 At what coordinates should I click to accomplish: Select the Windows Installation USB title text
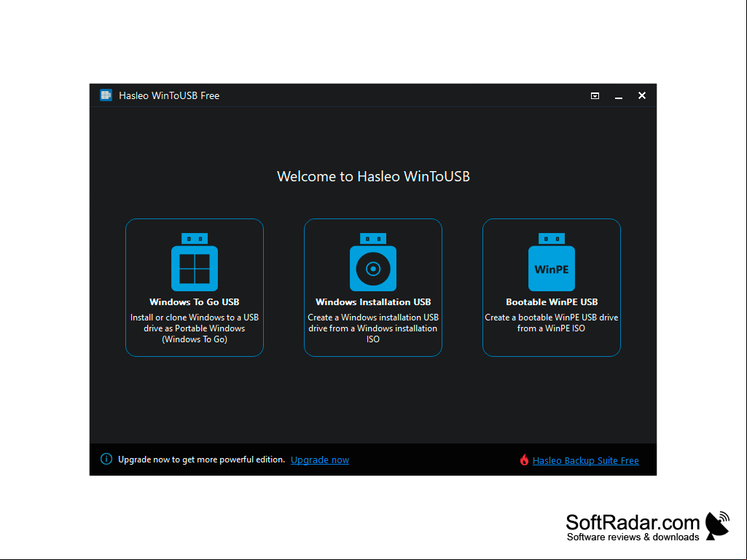(x=373, y=302)
